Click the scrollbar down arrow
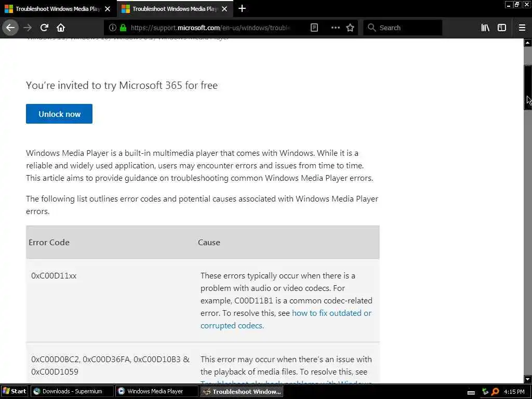Image resolution: width=532 pixels, height=399 pixels. tap(528, 379)
